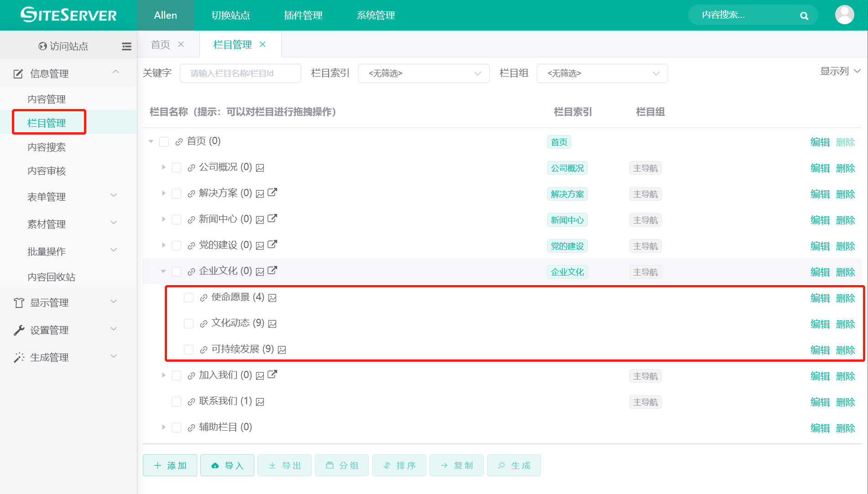868x494 pixels.
Task: Switch to the 首页 tab
Action: [x=160, y=44]
